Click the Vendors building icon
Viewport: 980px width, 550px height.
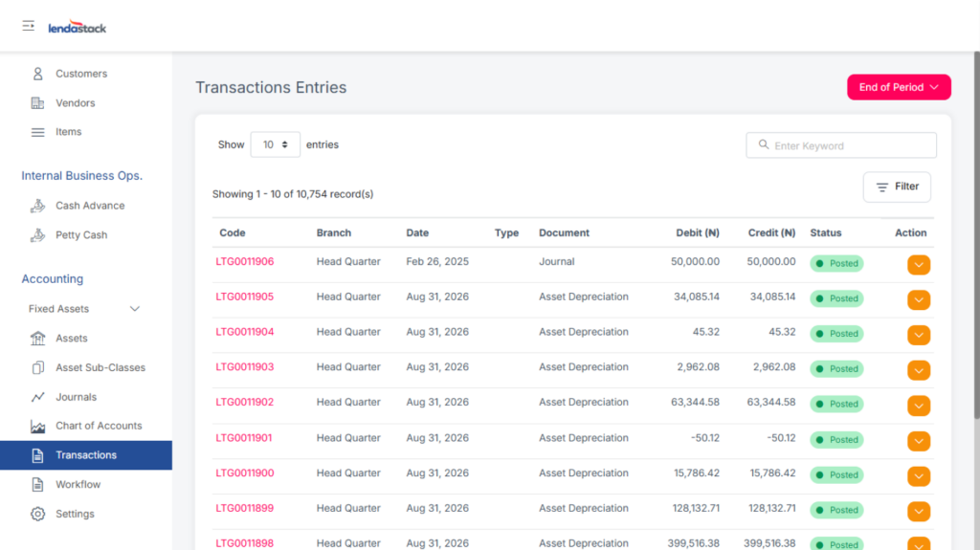38,103
